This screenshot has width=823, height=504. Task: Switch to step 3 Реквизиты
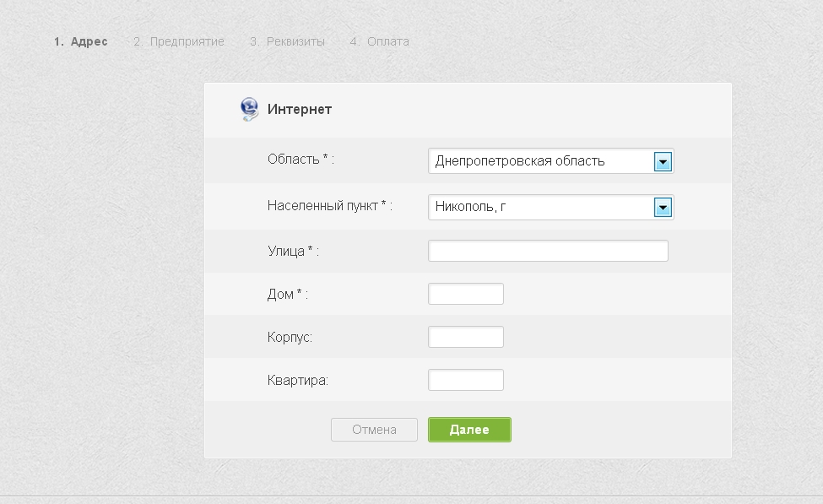click(287, 41)
